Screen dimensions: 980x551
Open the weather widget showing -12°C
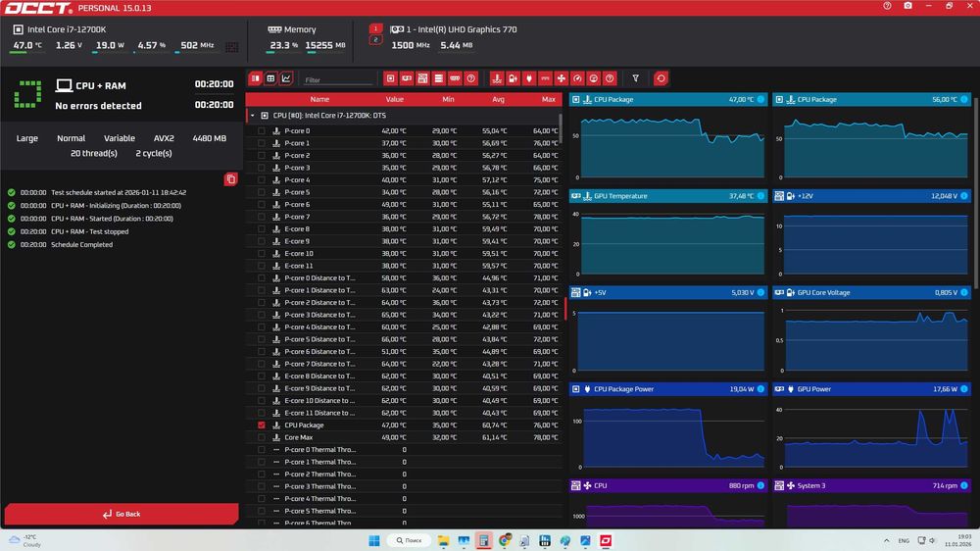click(25, 540)
